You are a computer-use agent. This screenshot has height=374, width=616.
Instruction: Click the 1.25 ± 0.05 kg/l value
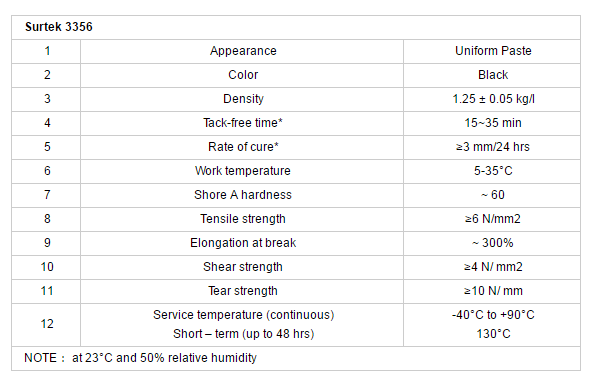493,99
